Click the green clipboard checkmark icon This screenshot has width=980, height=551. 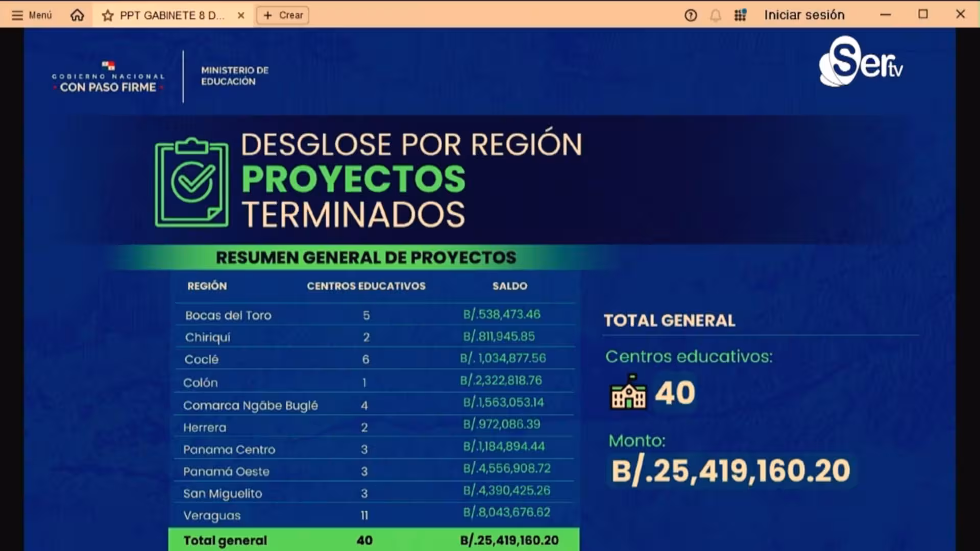[x=192, y=182]
